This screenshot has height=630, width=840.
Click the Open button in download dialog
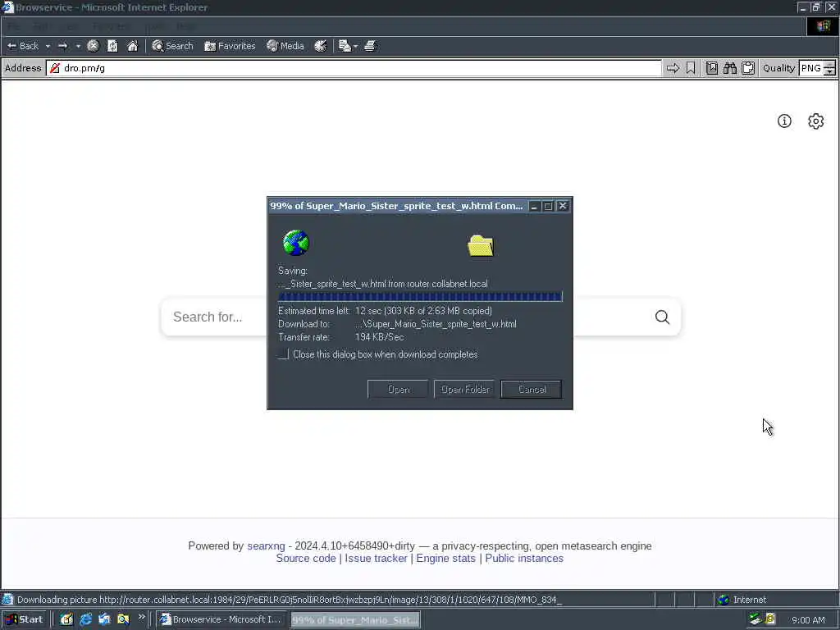coord(398,390)
